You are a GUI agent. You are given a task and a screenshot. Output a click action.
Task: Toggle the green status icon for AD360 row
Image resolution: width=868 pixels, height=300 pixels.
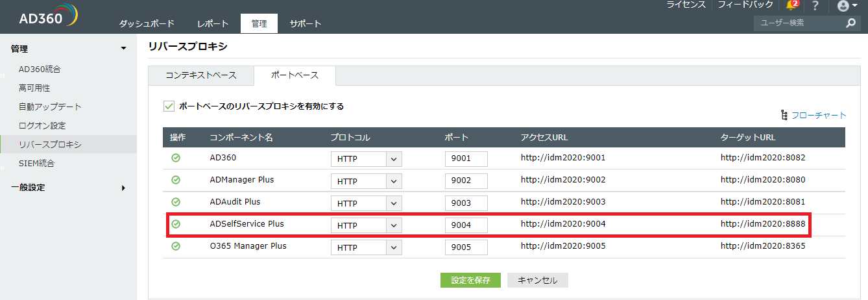tap(176, 158)
